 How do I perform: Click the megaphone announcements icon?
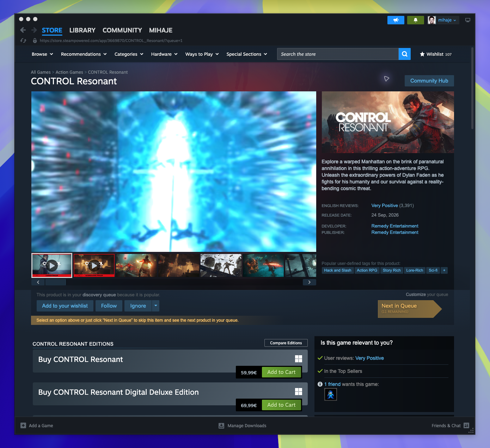point(396,20)
